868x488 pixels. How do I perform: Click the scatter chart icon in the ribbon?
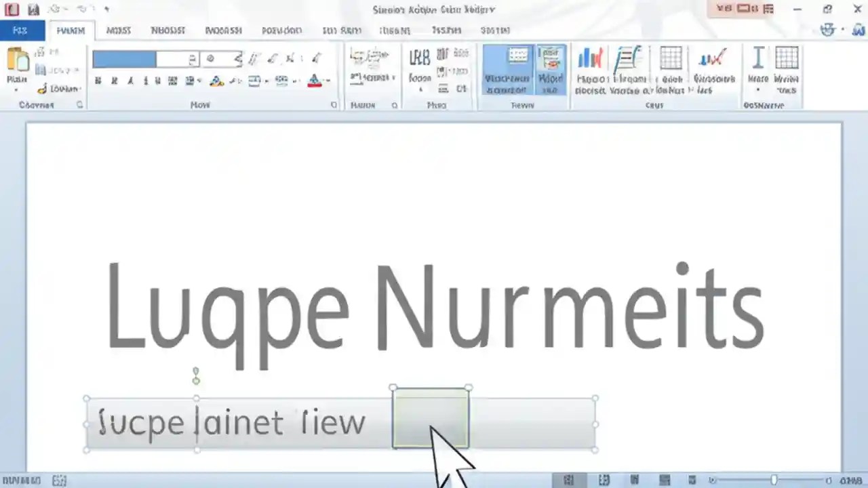[x=712, y=60]
